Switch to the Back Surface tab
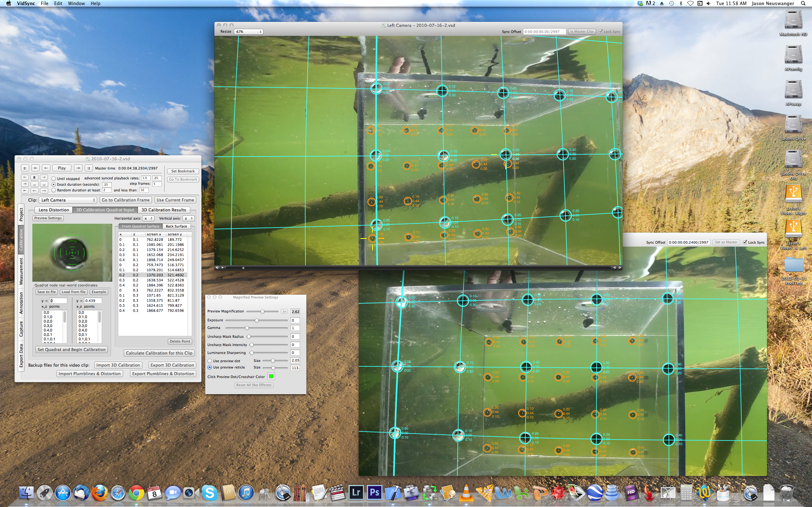This screenshot has width=812, height=507. pyautogui.click(x=176, y=226)
